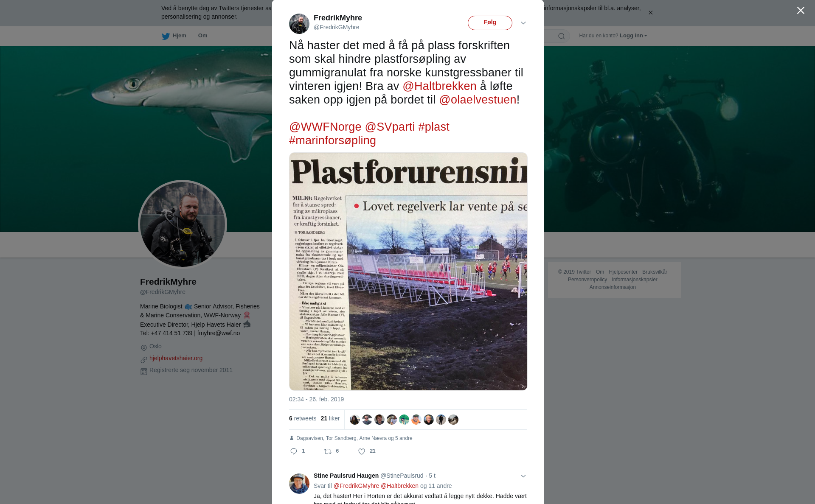Open the Logg inn dropdown
Image resolution: width=815 pixels, height=504 pixels.
tap(633, 36)
